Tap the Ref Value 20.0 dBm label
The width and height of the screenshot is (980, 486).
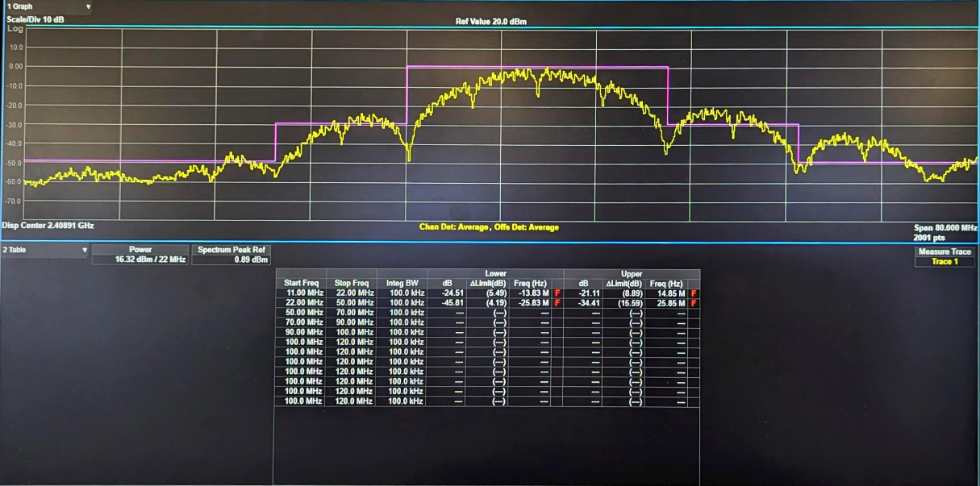click(490, 22)
